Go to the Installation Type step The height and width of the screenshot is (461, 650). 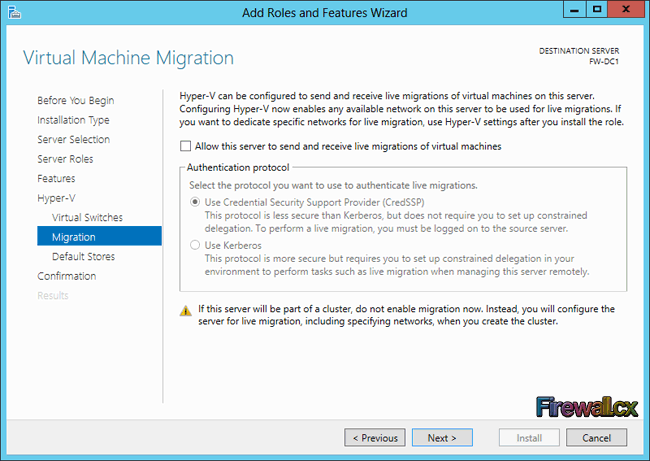73,120
